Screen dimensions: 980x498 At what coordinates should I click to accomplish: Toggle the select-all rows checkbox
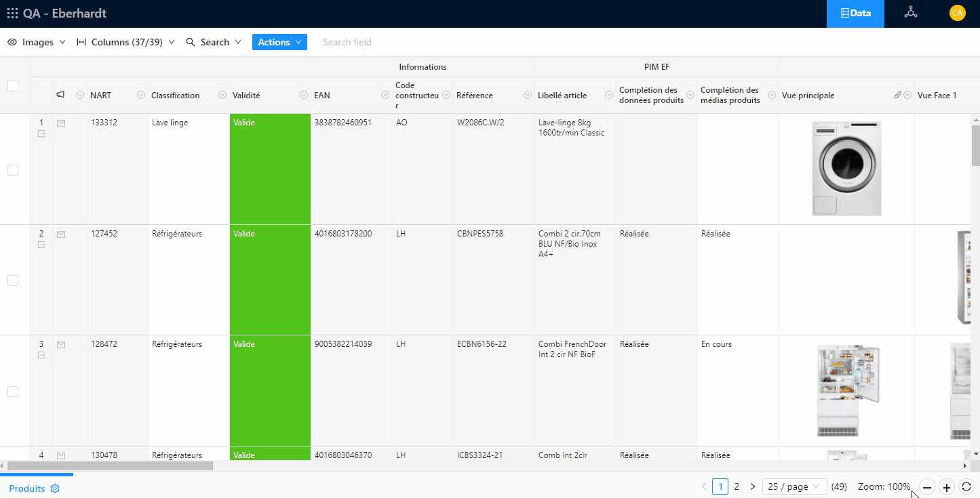(x=13, y=86)
